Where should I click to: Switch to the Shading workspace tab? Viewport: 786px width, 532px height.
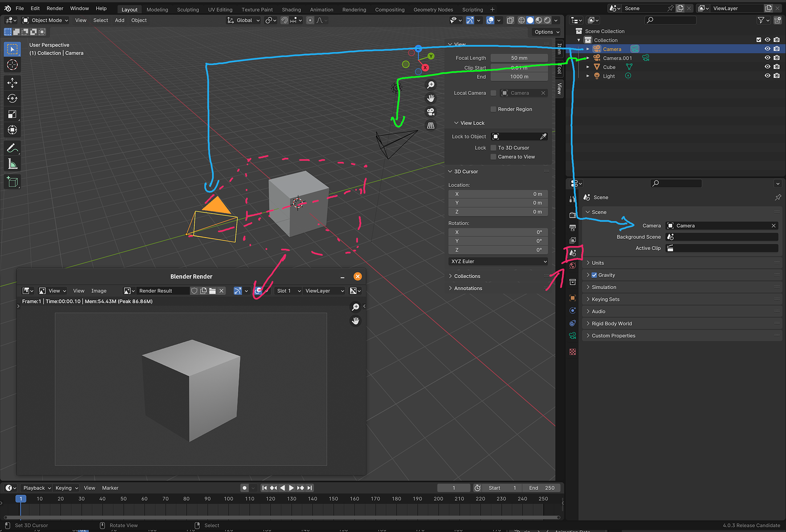coord(291,10)
